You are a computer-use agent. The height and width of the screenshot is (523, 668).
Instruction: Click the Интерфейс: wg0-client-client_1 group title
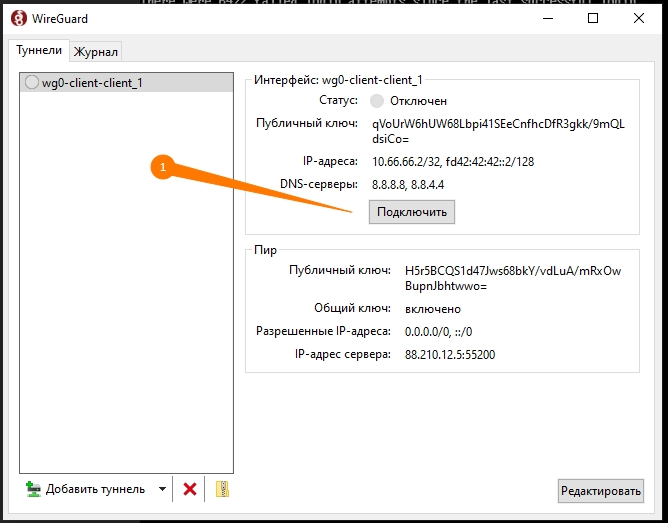pyautogui.click(x=338, y=80)
